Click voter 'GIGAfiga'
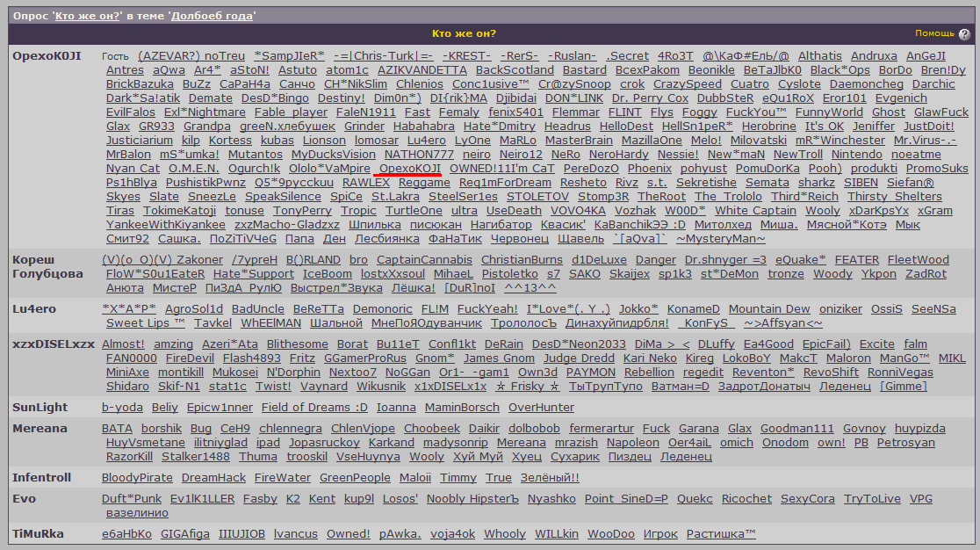980x550 pixels. point(185,534)
